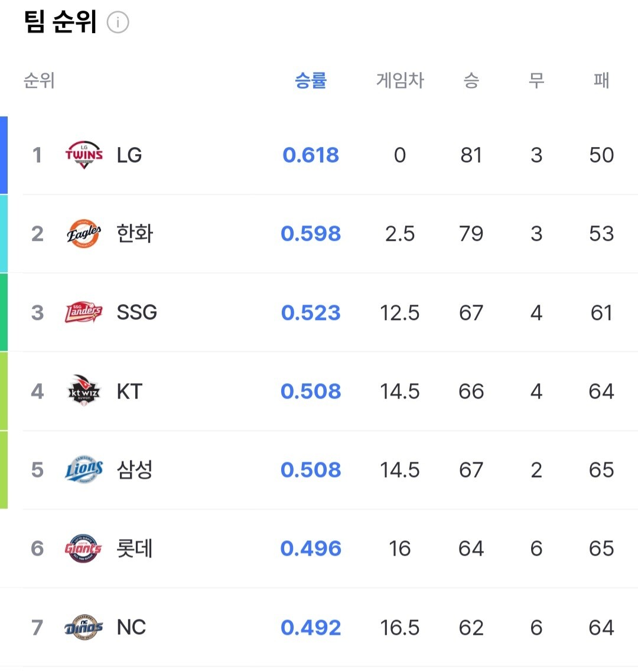The height and width of the screenshot is (672, 638).
Task: Tap the KT Wiz team logo
Action: click(84, 391)
